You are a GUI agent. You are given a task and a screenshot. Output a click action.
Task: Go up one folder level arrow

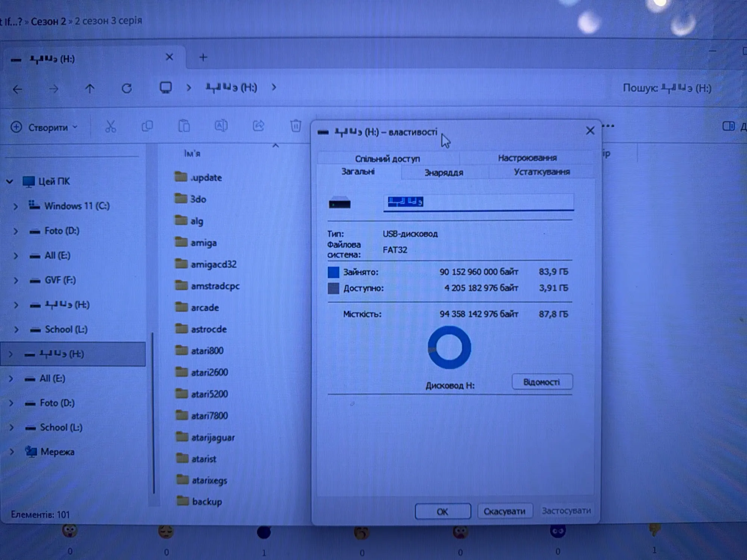[90, 88]
